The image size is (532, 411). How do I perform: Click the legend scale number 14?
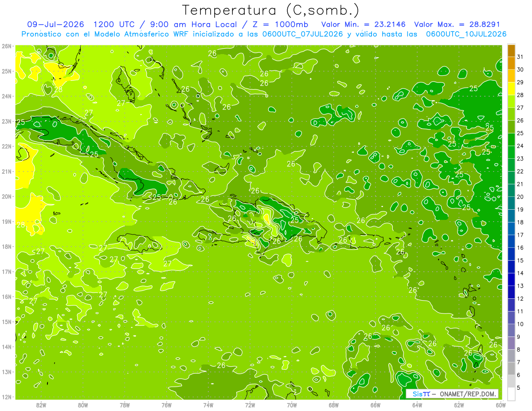520,273
